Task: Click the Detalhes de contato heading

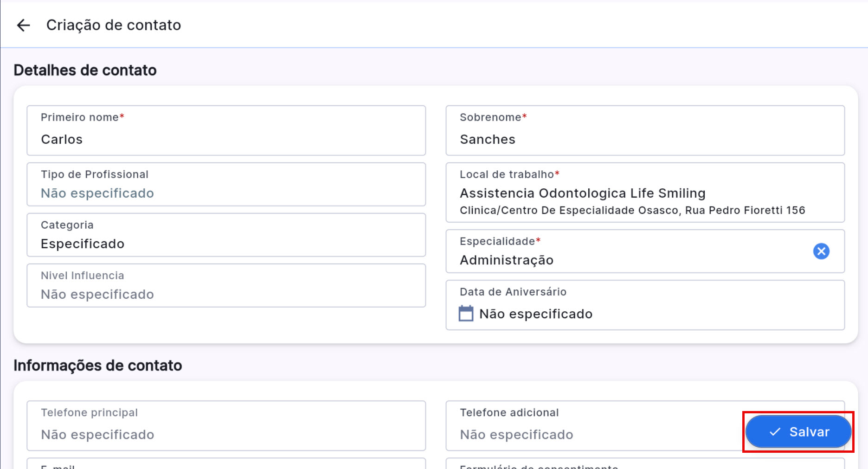Action: (x=85, y=71)
